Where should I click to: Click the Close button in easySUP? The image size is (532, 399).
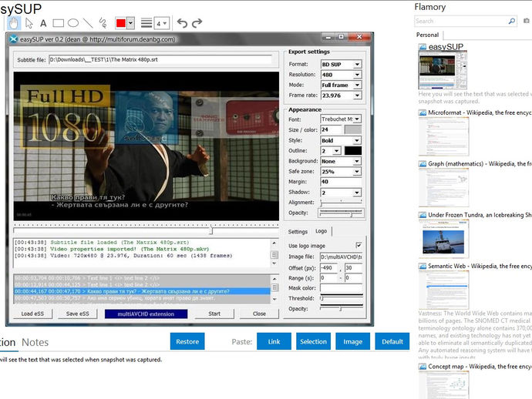coord(259,314)
